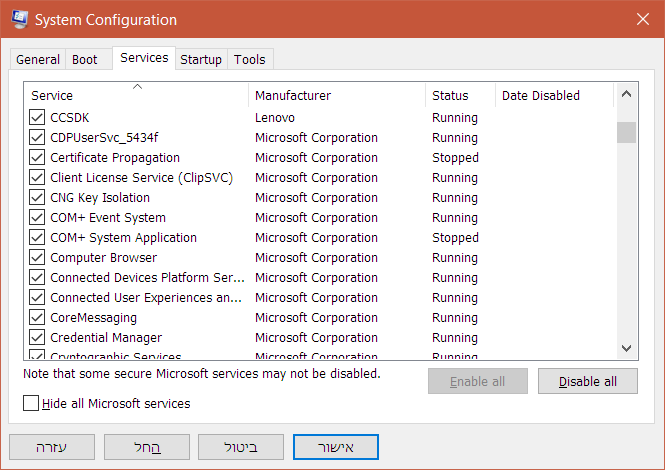This screenshot has height=470, width=665.
Task: Select the Services tab
Action: point(144,58)
